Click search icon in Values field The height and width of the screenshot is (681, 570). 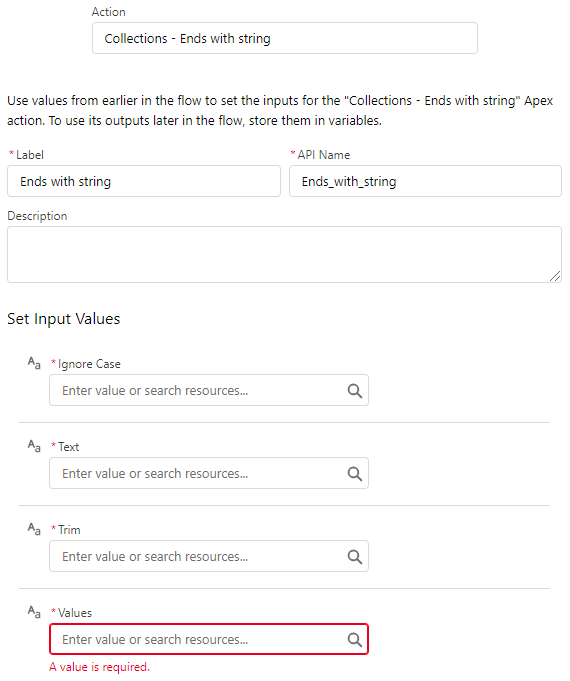tap(355, 639)
